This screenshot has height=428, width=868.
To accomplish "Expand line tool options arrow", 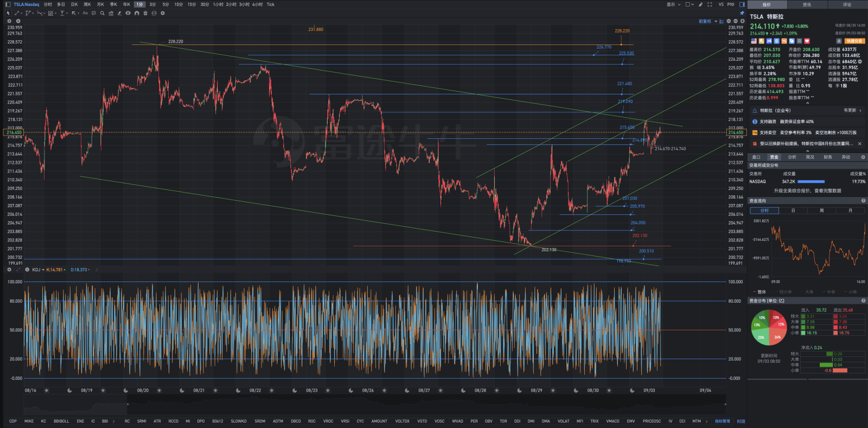I will 22,13.
